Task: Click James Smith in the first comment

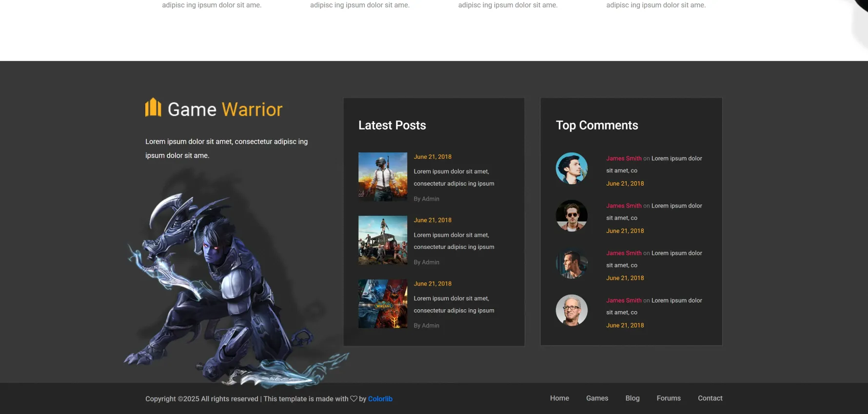Action: coord(624,158)
